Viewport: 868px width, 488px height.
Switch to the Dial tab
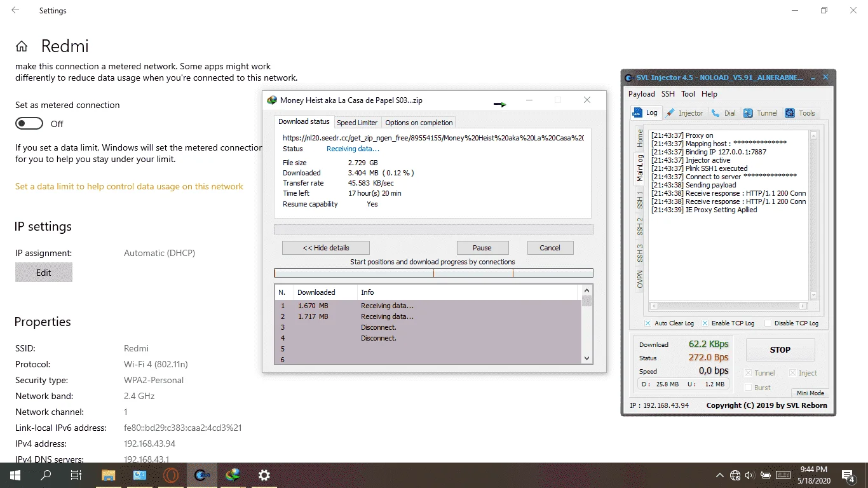coord(724,113)
